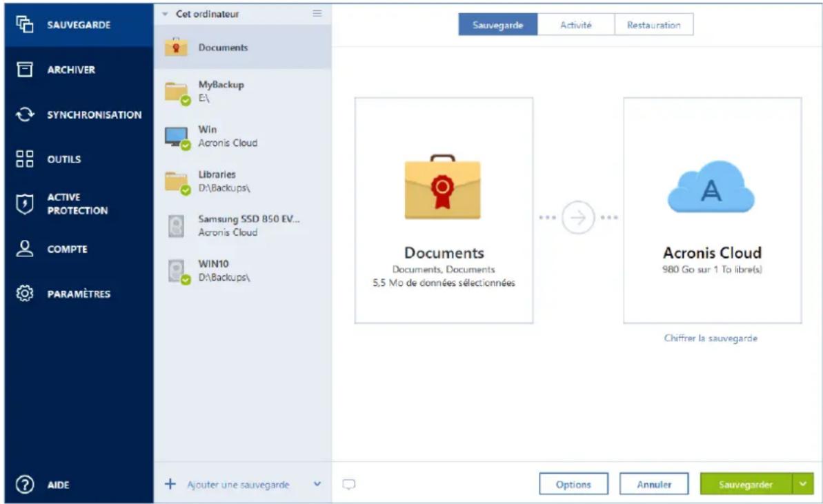823x504 pixels.
Task: Click the Samsung SSD disk icon
Action: pyautogui.click(x=177, y=226)
